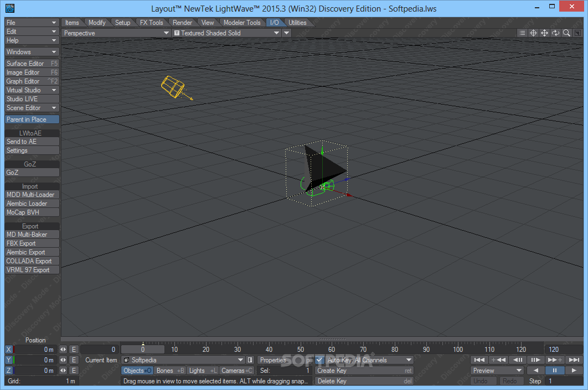Switch selection mode to Cameras
This screenshot has width=588, height=390.
[236, 370]
